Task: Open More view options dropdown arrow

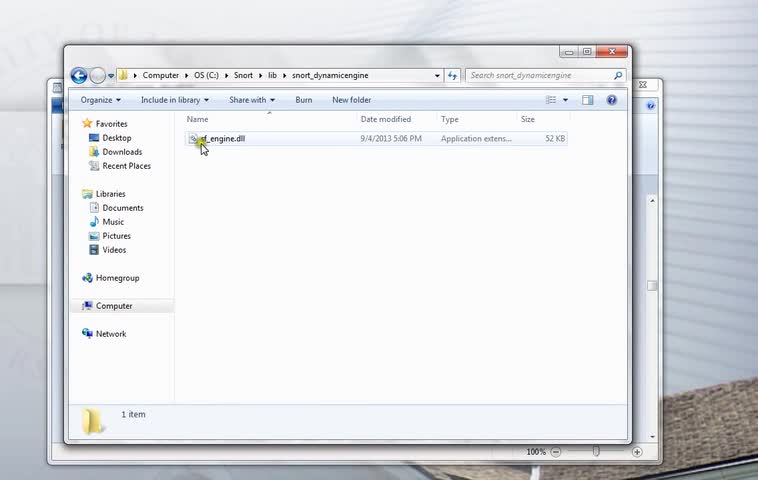Action: tap(565, 100)
